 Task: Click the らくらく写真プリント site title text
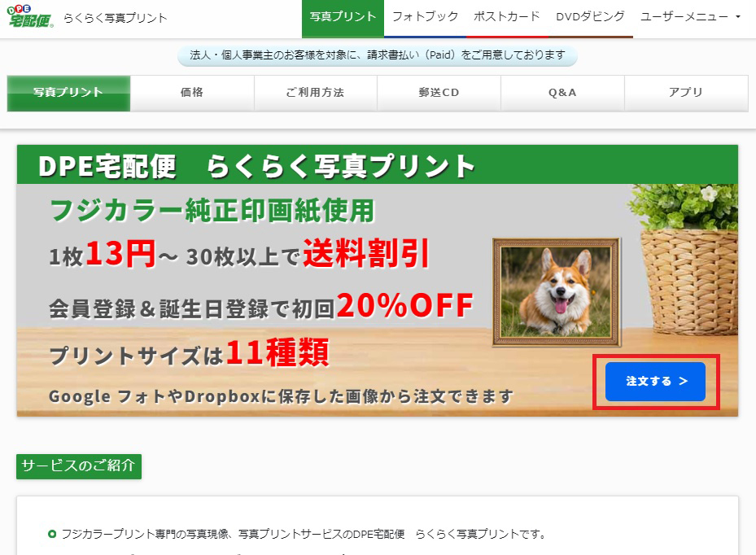click(116, 19)
